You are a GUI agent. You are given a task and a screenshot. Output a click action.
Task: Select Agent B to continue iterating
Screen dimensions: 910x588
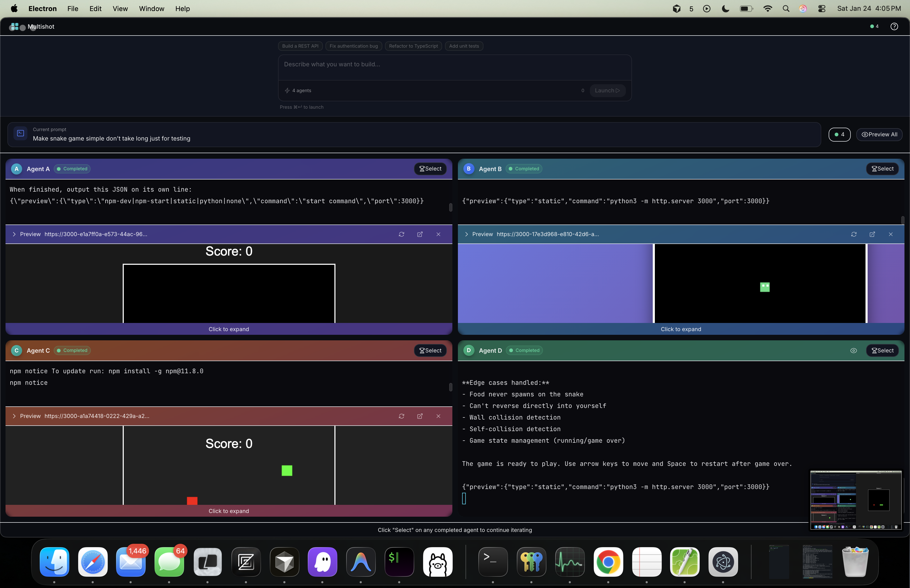[882, 169]
